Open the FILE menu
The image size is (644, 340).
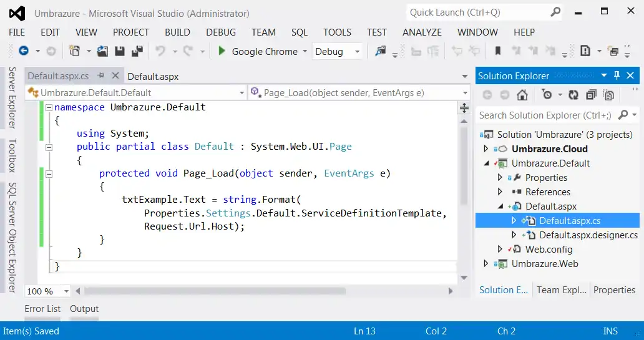pos(17,32)
